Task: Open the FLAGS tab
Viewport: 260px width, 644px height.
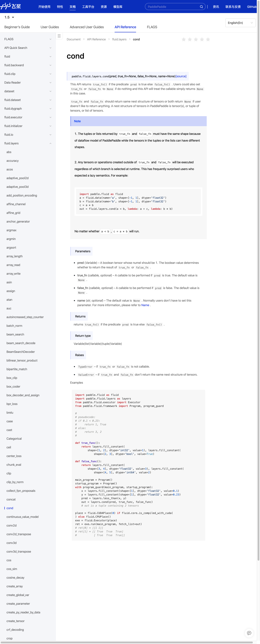Action: [152, 27]
